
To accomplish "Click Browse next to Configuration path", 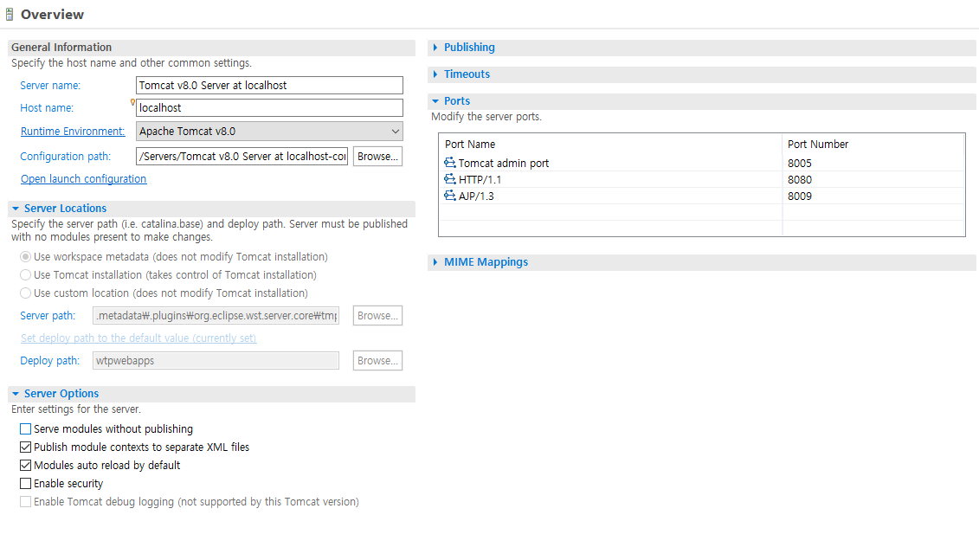I will click(x=377, y=156).
